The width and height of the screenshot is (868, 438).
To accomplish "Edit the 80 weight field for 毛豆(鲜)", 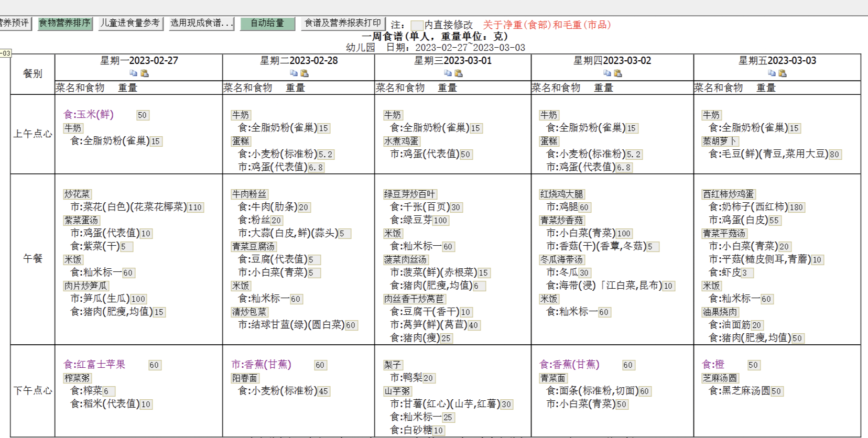I will 835,155.
